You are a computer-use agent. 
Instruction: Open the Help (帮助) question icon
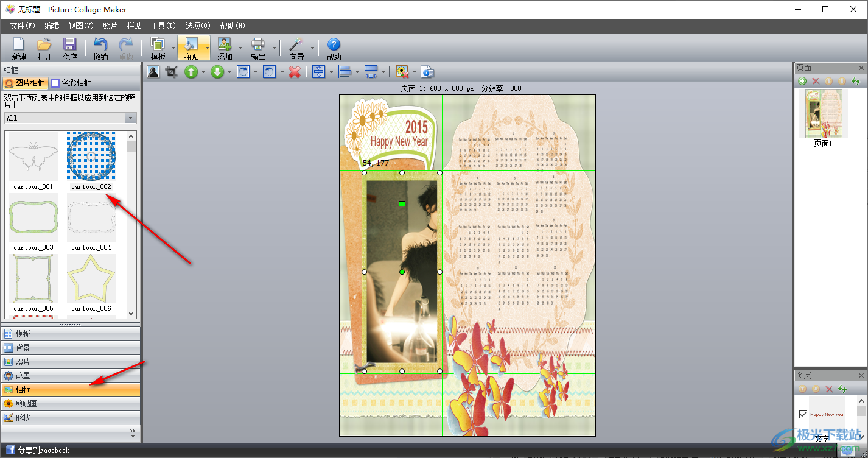[334, 44]
